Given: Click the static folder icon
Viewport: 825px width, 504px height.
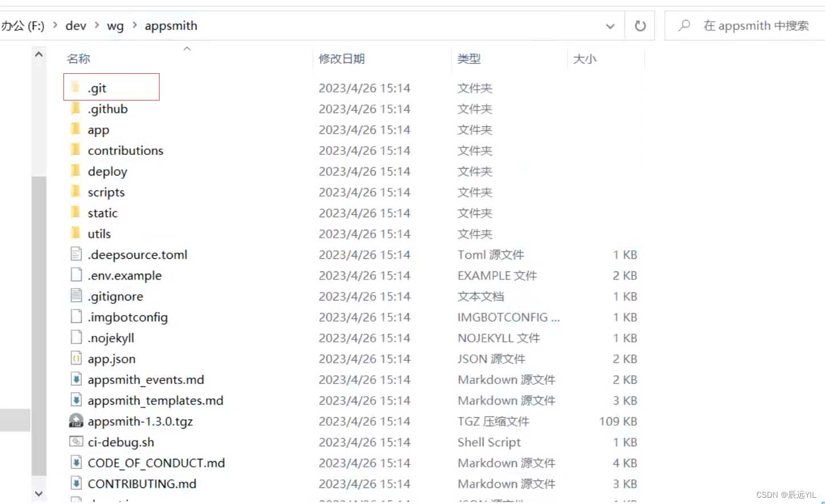Looking at the screenshot, I should (75, 213).
